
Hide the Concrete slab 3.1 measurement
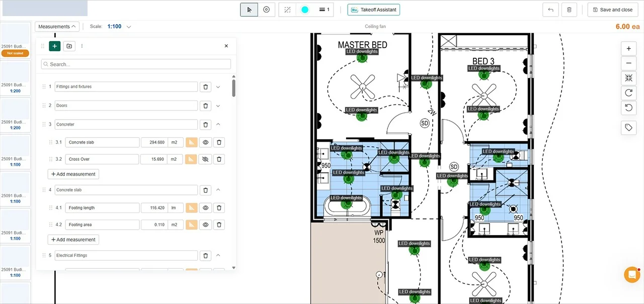coord(205,143)
